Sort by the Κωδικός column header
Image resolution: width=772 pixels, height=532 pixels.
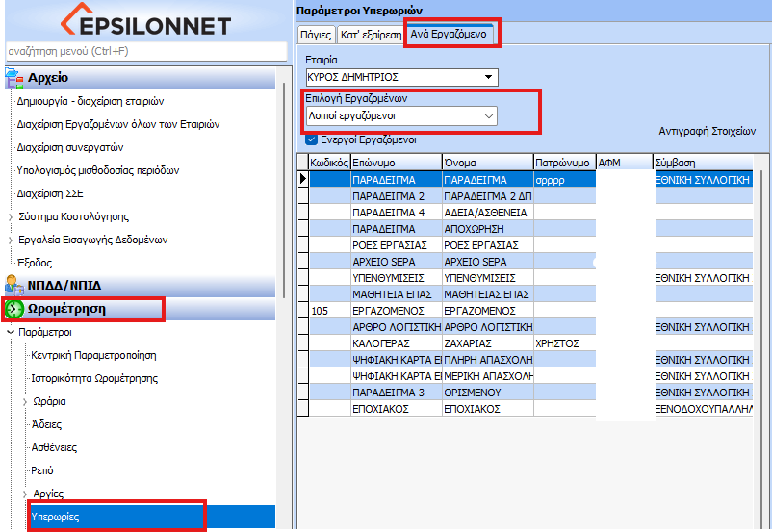pyautogui.click(x=329, y=163)
